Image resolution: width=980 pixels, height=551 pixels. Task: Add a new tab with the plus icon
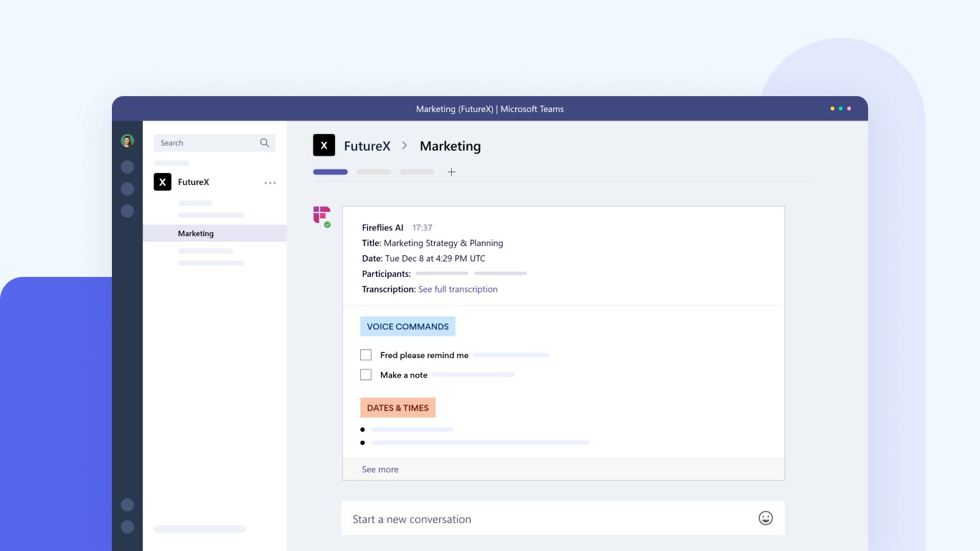click(x=451, y=172)
